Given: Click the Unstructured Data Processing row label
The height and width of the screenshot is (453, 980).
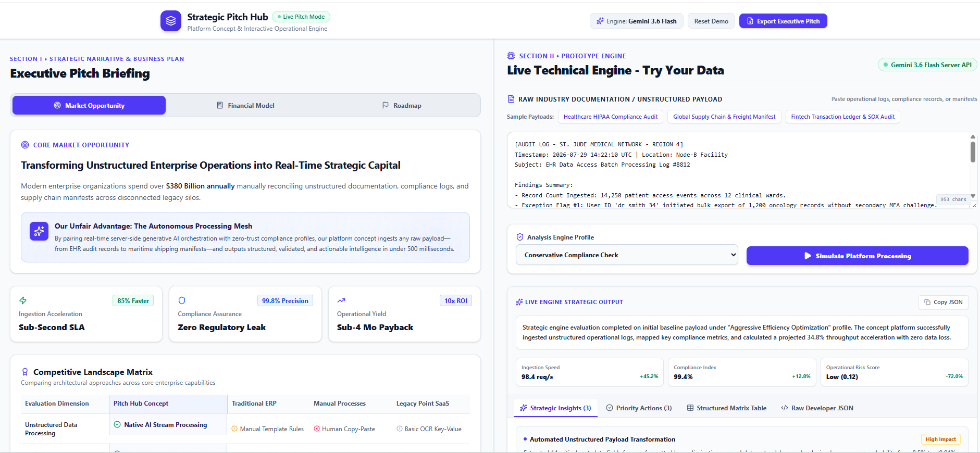Looking at the screenshot, I should click(51, 429).
